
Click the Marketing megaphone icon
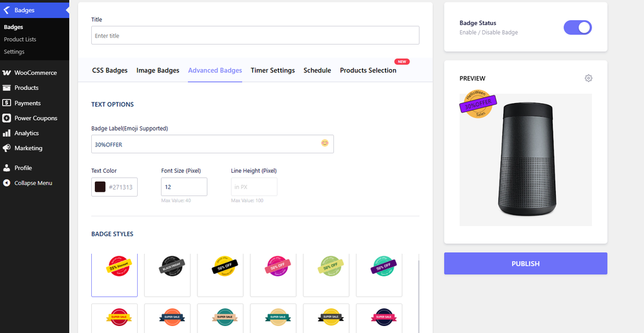(x=6, y=148)
